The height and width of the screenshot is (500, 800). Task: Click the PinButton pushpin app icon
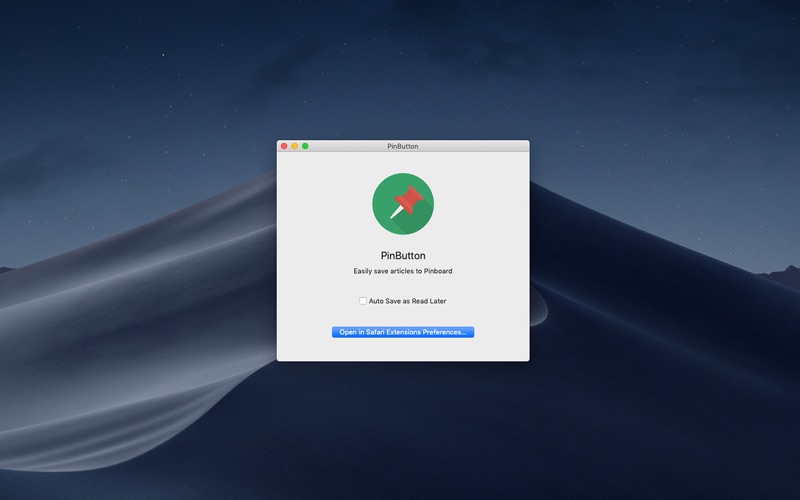pos(403,204)
